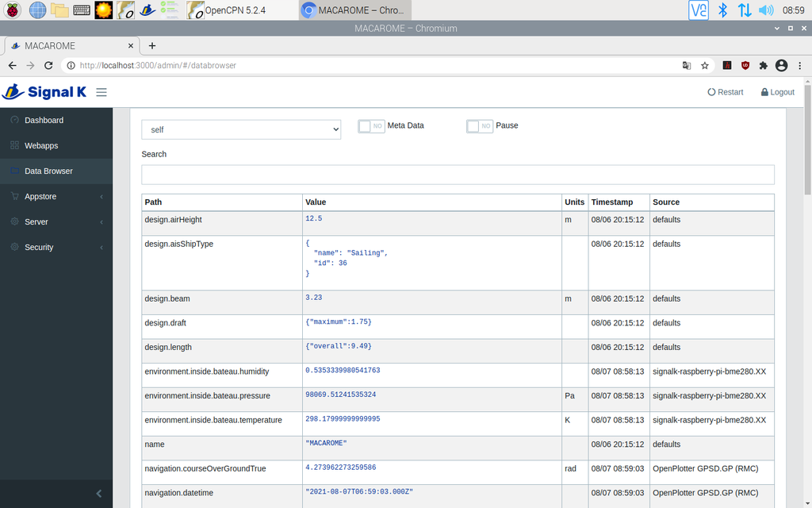
Task: Click the Logout button
Action: [777, 92]
